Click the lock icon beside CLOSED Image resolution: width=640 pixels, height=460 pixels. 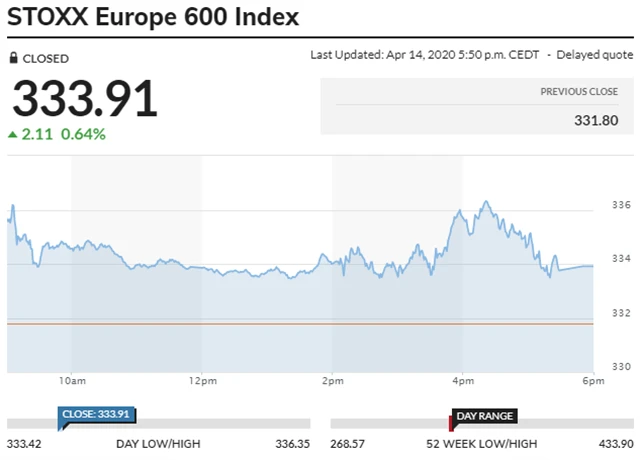(13, 58)
